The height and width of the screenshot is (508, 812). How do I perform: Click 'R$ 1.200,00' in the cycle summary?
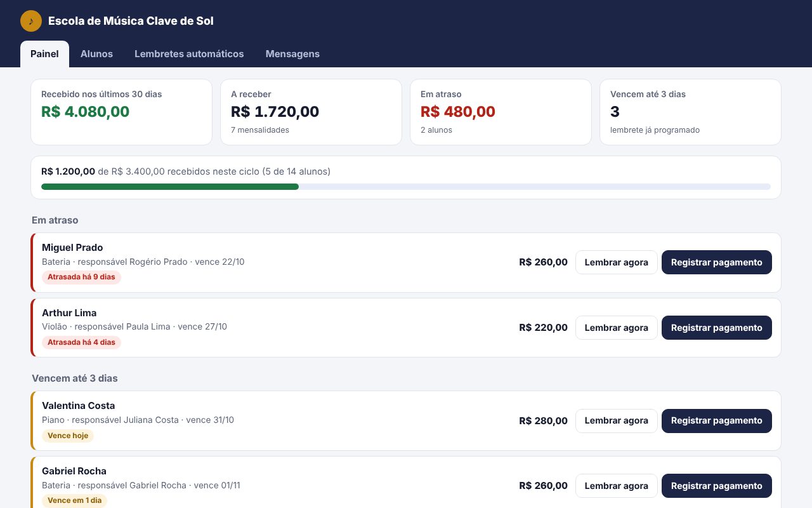[x=69, y=171]
